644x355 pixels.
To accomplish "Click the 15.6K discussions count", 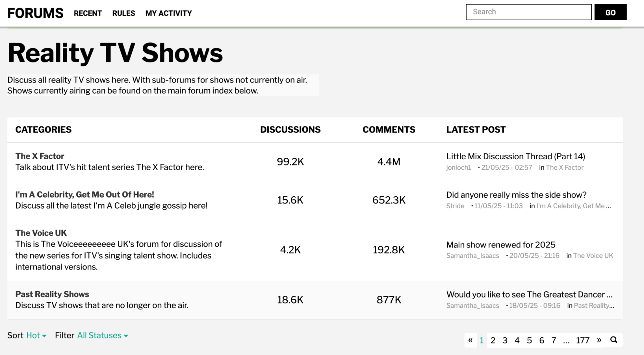I will coord(290,200).
